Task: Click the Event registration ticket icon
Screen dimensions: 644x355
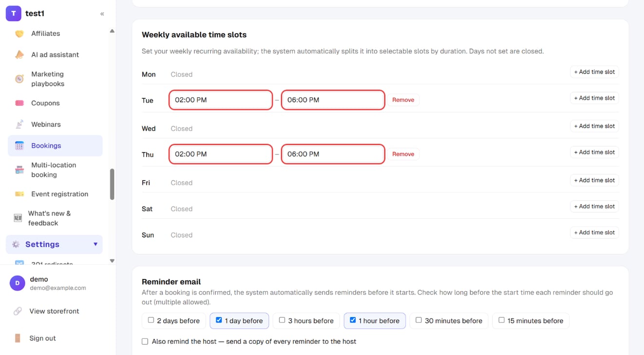Action: (x=19, y=194)
